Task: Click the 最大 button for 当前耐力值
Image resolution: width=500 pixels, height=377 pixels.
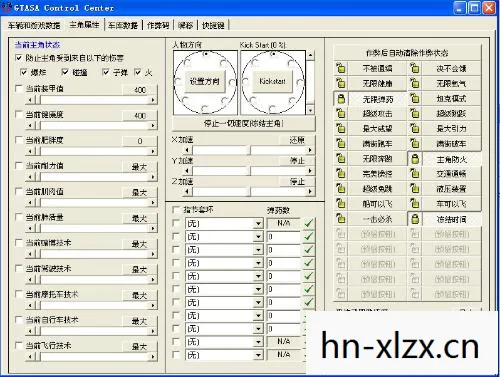Action: click(x=139, y=167)
